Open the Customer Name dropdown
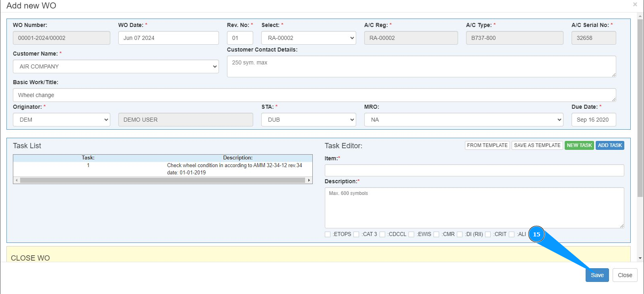The image size is (644, 294). tap(116, 66)
